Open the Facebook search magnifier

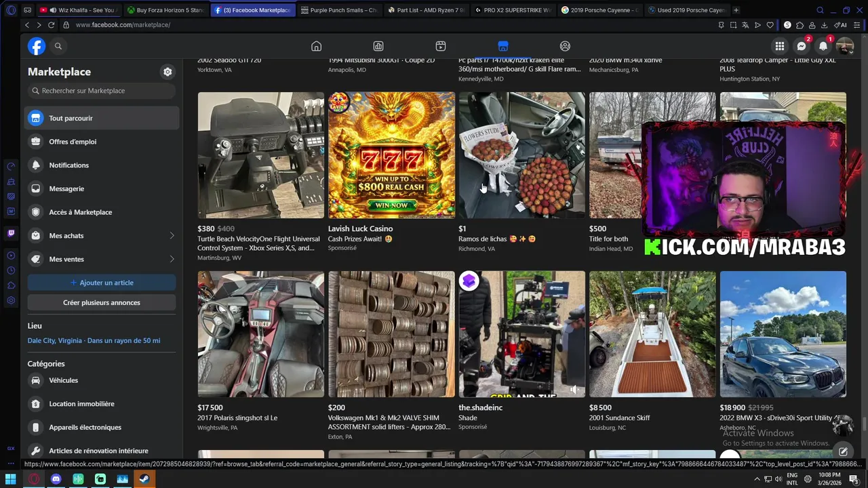(58, 46)
